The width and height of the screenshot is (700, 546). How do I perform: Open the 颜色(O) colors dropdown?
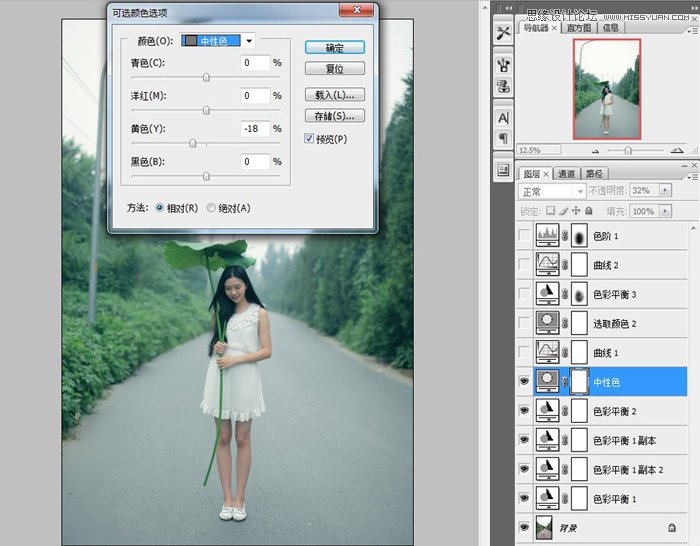pos(249,41)
